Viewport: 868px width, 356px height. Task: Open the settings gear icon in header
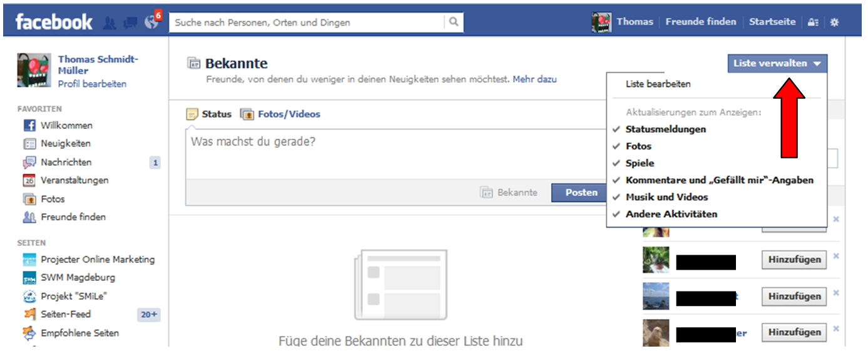(834, 22)
